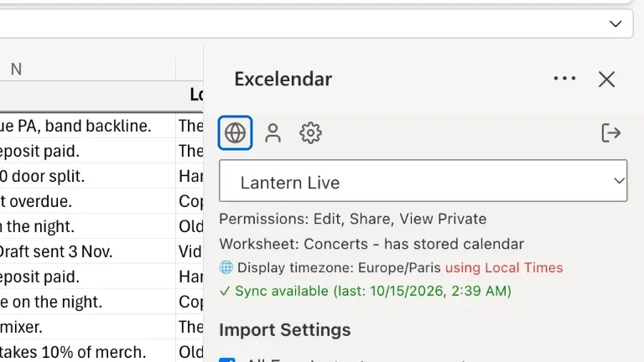
Task: Select the cell starting 'Vid'
Action: (x=190, y=251)
